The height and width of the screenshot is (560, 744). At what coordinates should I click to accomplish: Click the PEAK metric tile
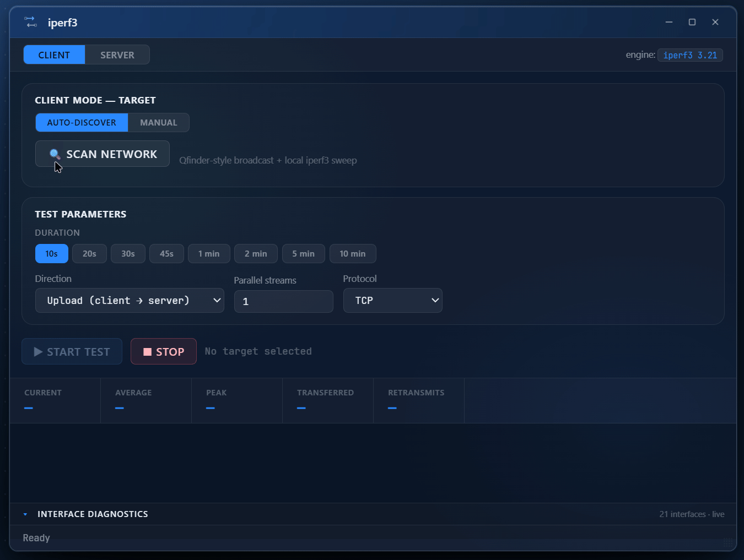[237, 400]
